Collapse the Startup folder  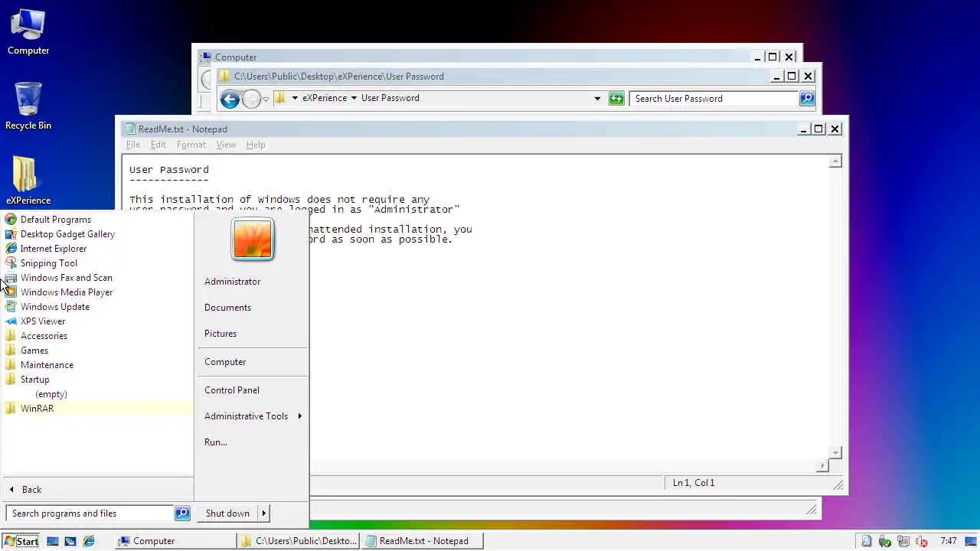(34, 380)
